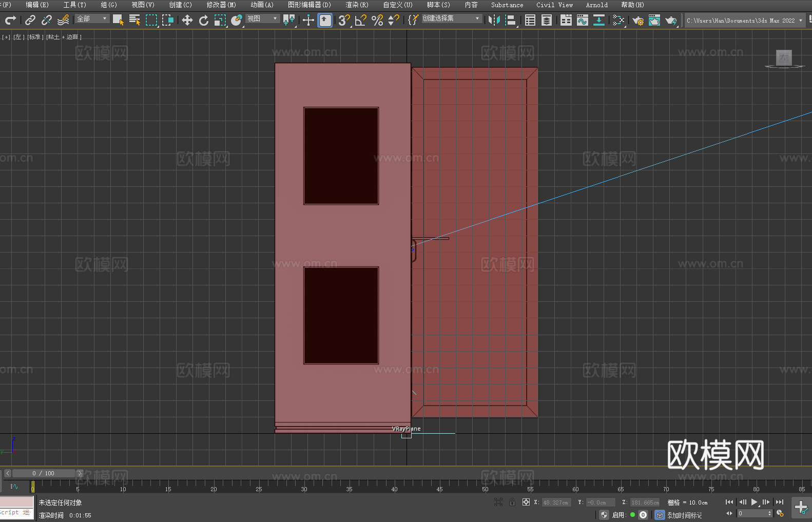Select the Scale tool

coord(220,20)
